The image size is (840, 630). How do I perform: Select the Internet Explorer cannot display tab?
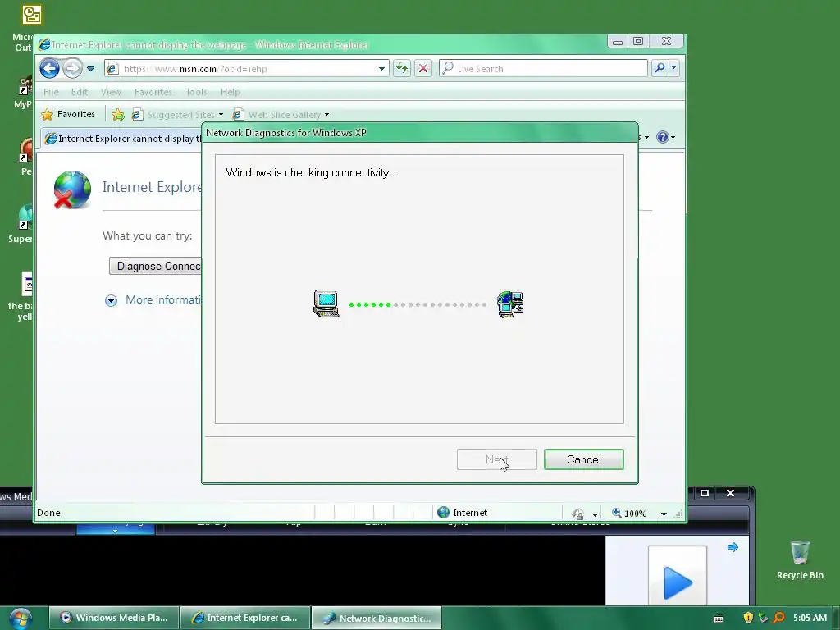tap(122, 139)
